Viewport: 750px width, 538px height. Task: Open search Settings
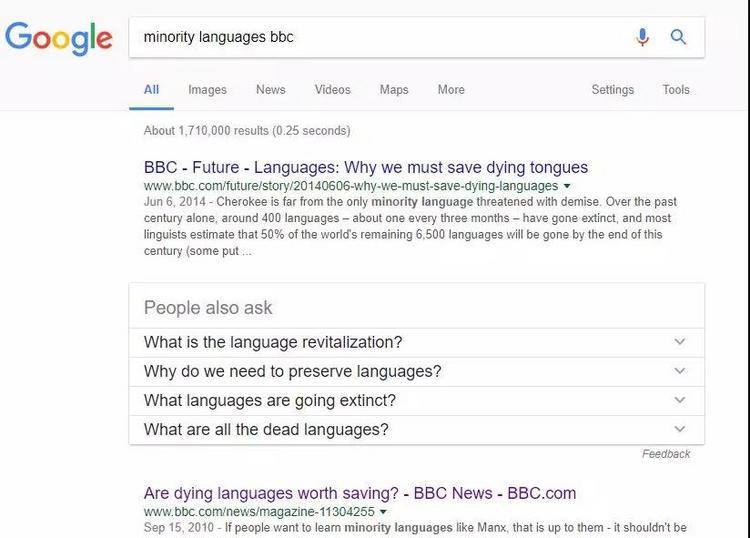click(612, 90)
